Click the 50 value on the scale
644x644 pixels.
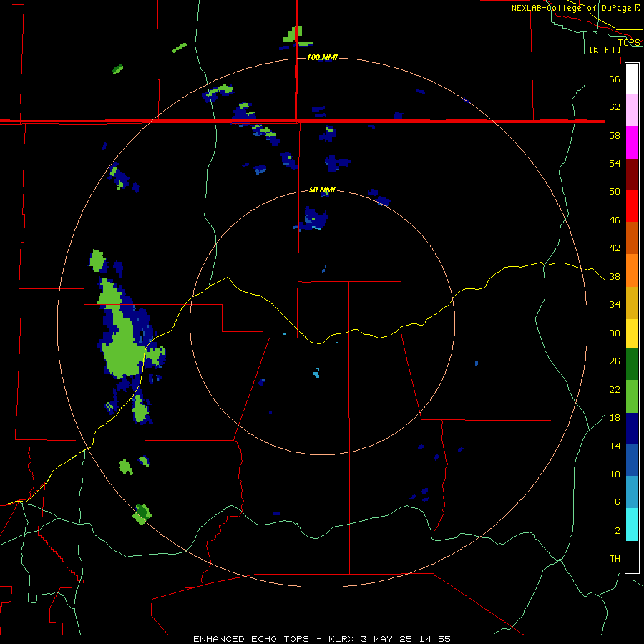pyautogui.click(x=615, y=191)
